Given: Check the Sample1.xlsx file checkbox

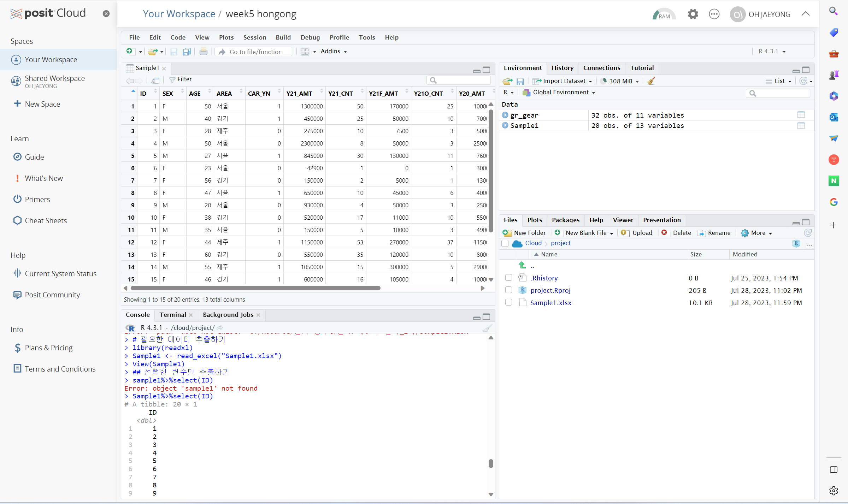Looking at the screenshot, I should (x=508, y=303).
